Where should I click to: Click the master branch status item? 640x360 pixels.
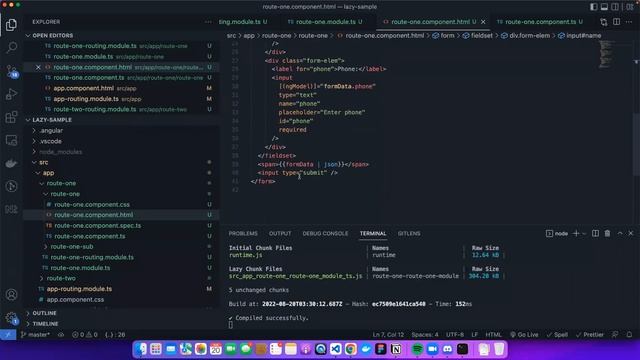pos(36,335)
